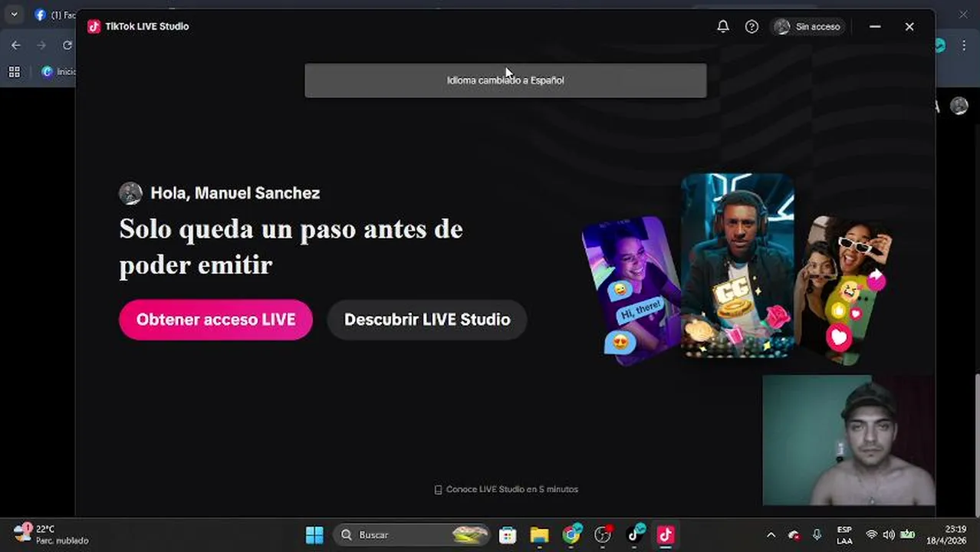The image size is (980, 552).
Task: Click the teal extension icon in browser toolbar
Action: tap(941, 45)
